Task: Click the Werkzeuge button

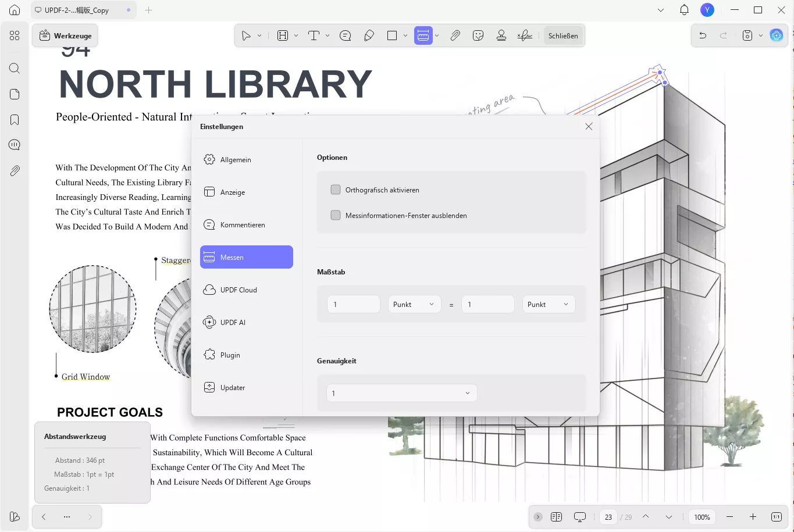Action: pyautogui.click(x=65, y=35)
